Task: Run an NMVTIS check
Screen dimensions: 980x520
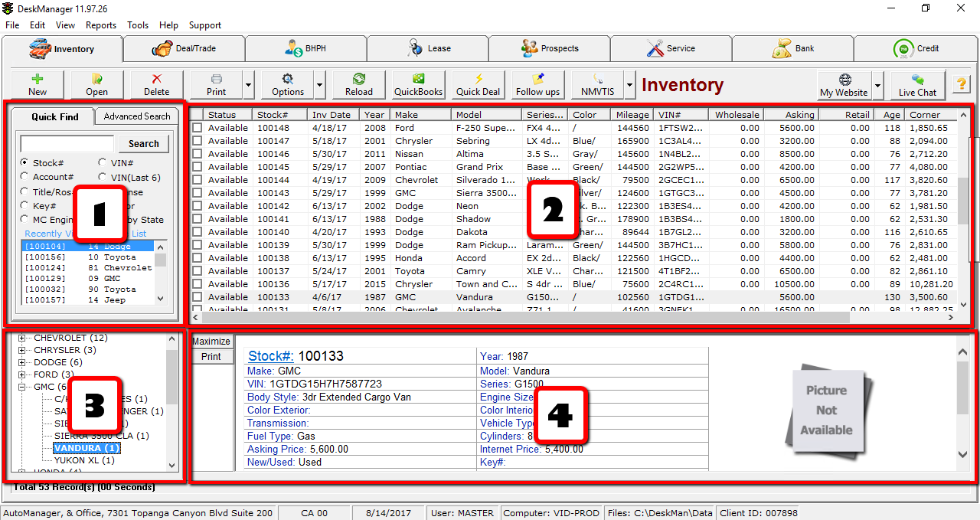Action: click(x=597, y=85)
